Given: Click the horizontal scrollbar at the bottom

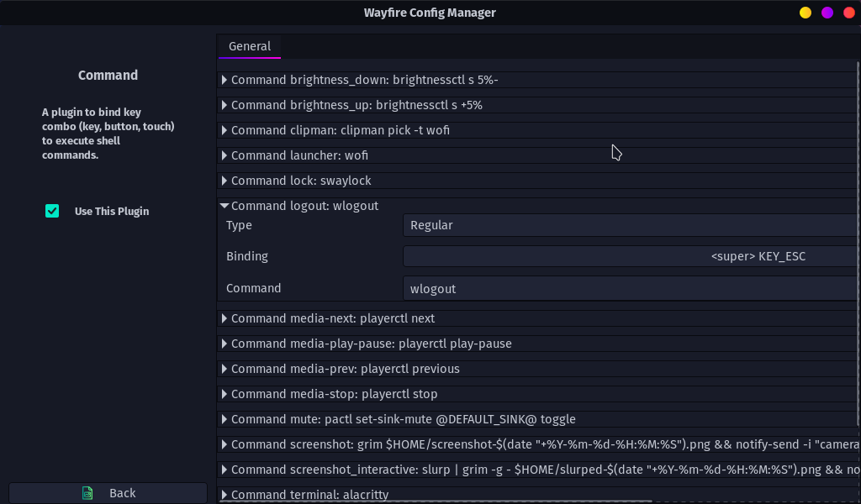Looking at the screenshot, I should [437, 501].
